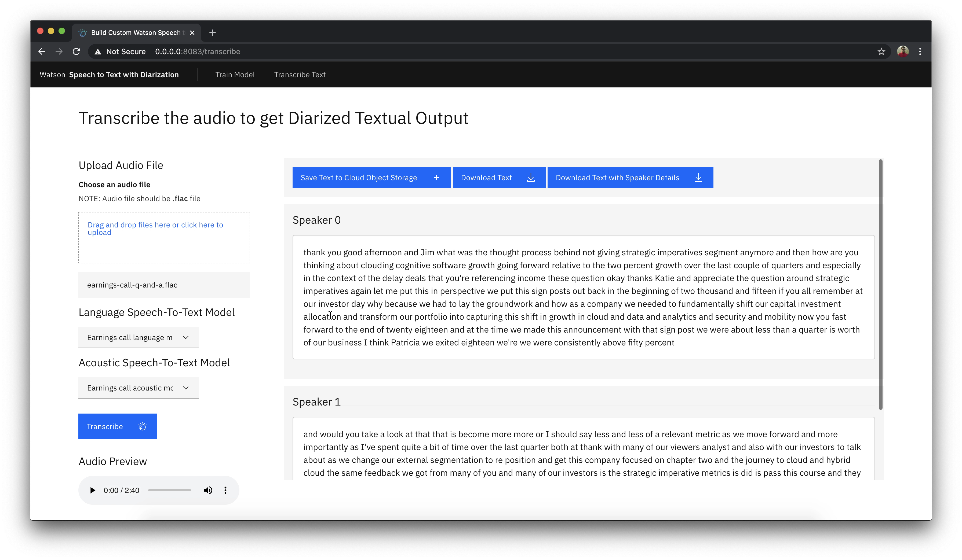The width and height of the screenshot is (962, 560).
Task: Open the Train Model page
Action: (x=235, y=75)
